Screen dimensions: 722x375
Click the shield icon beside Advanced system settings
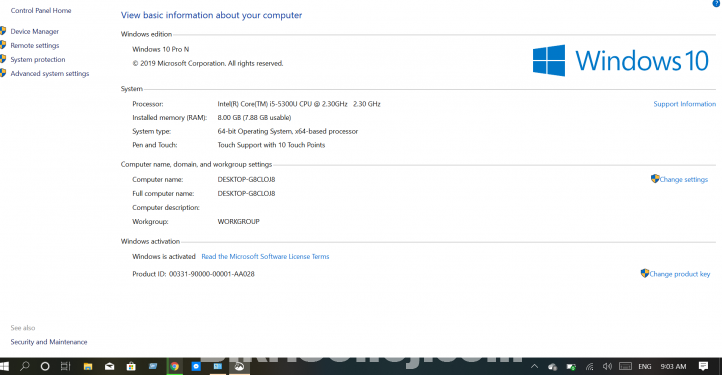point(3,73)
